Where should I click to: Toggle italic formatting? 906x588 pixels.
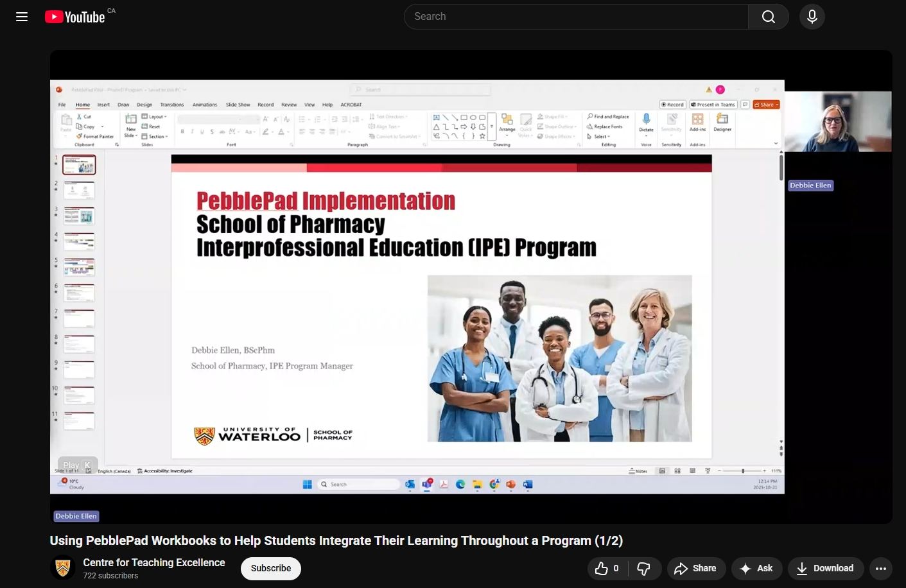[x=192, y=131]
